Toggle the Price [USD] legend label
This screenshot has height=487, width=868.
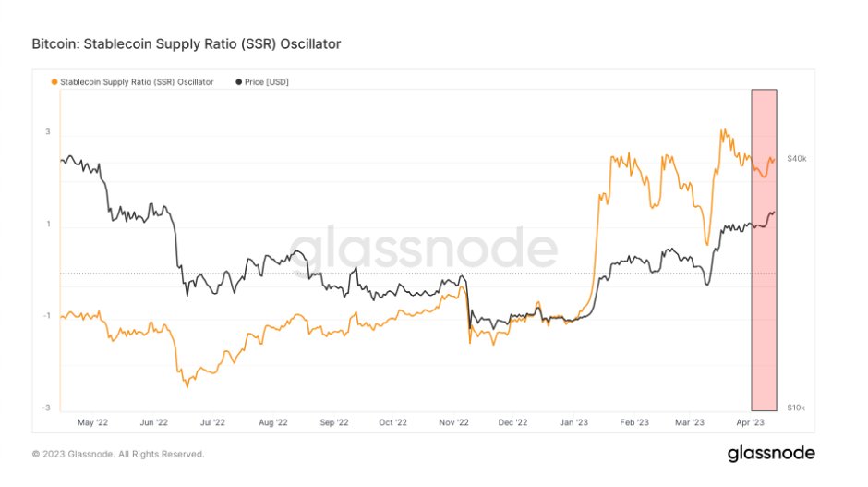267,82
